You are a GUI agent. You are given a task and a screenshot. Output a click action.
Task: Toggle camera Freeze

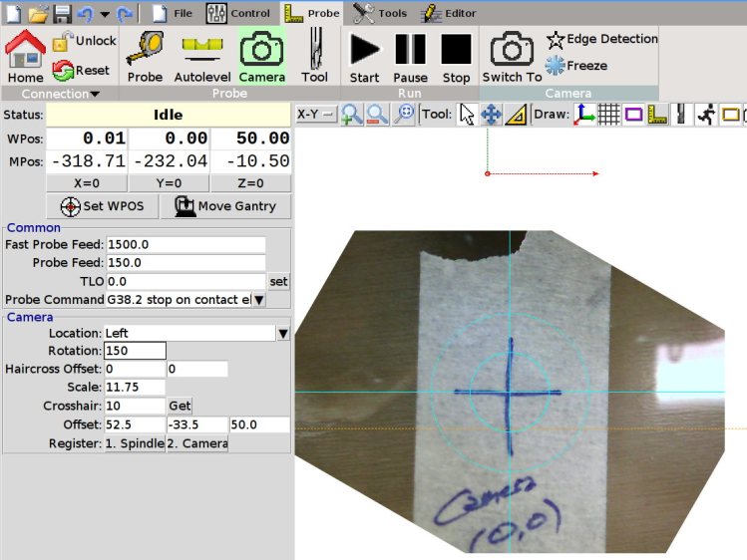point(576,66)
